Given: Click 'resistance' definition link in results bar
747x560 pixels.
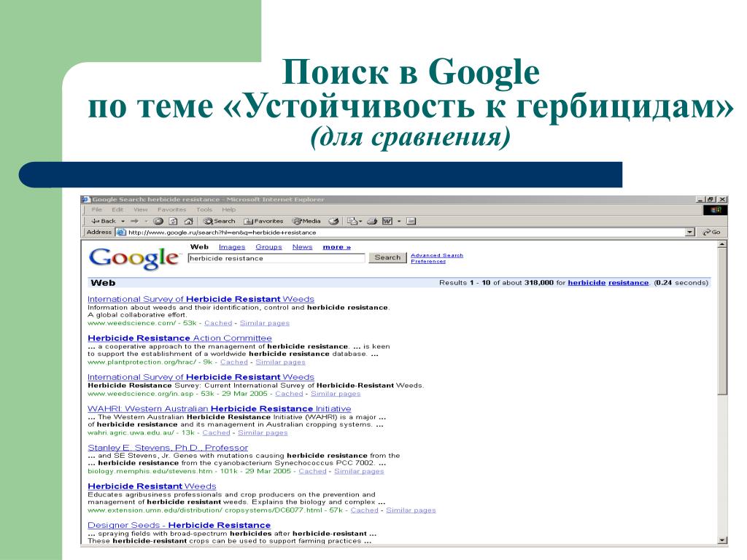Looking at the screenshot, I should [628, 283].
